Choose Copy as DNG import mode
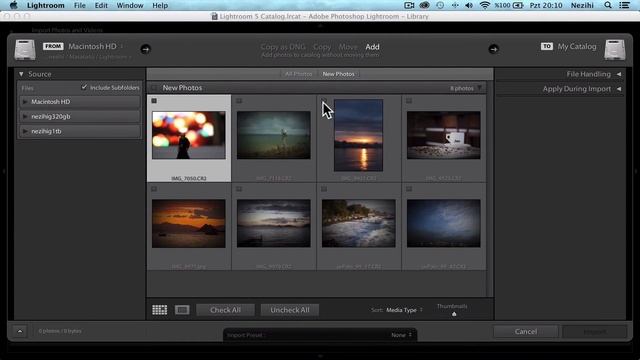The width and height of the screenshot is (640, 360). point(283,47)
